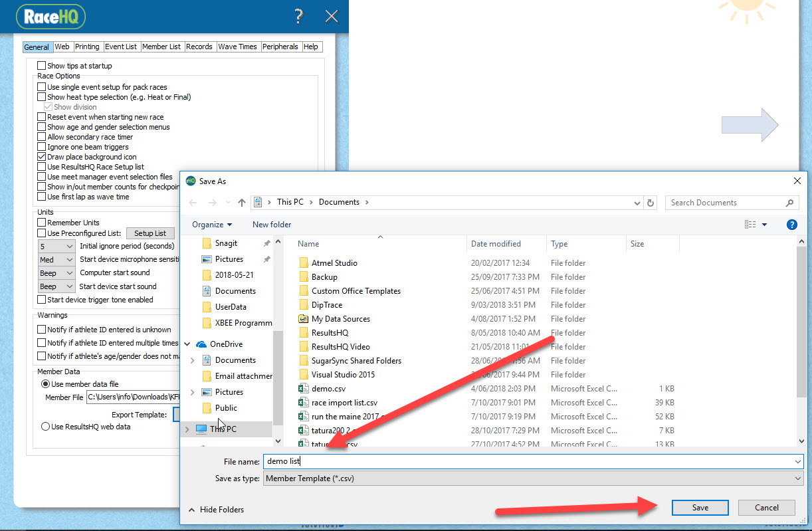Collapse the OneDrive tree node
Viewport: 812px width, 531px height.
187,344
